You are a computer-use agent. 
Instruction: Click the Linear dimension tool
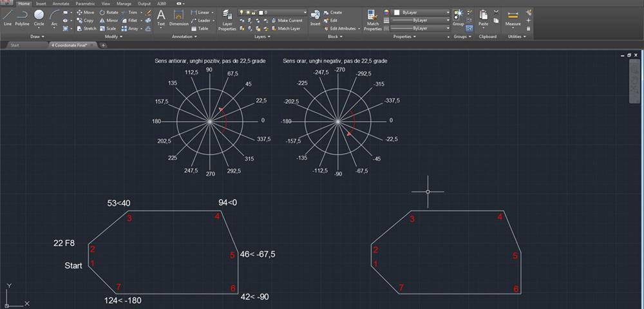pos(200,12)
